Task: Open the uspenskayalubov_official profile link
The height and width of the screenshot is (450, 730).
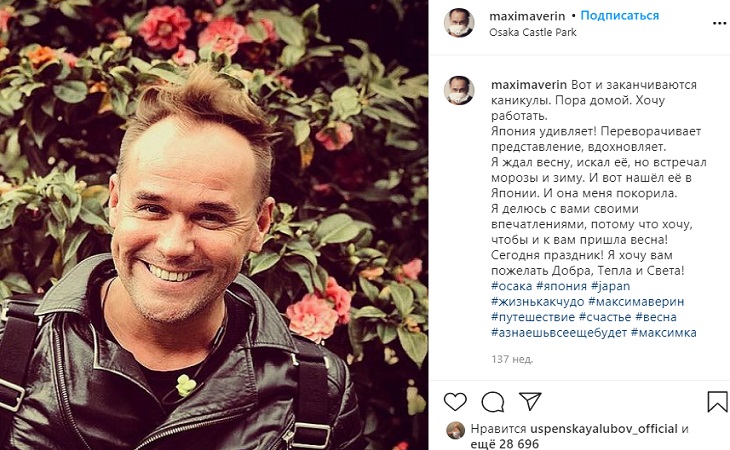Action: [604, 429]
